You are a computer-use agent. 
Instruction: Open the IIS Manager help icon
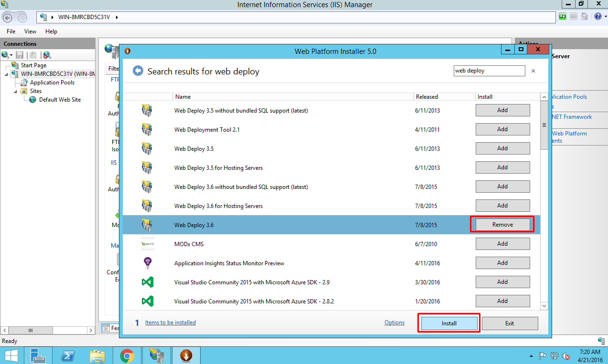(598, 17)
